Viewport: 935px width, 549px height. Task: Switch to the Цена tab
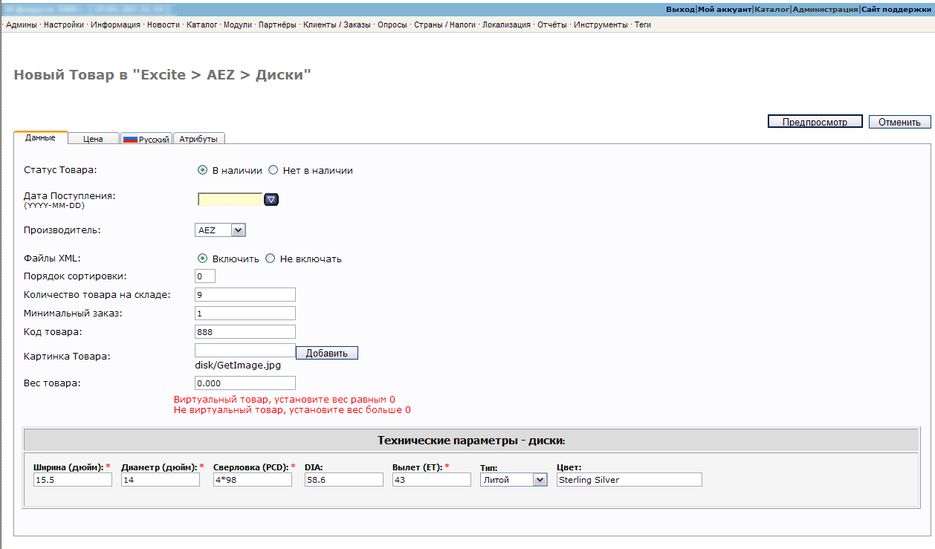93,138
